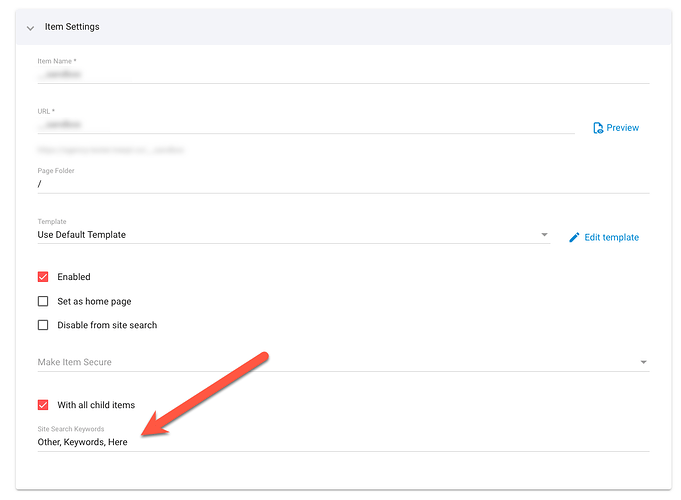Image resolution: width=681 pixels, height=500 pixels.
Task: Click the pencil icon for Edit template
Action: pos(574,237)
